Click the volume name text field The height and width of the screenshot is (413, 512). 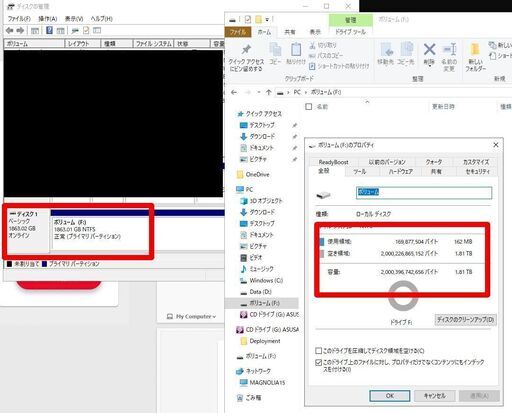(424, 192)
